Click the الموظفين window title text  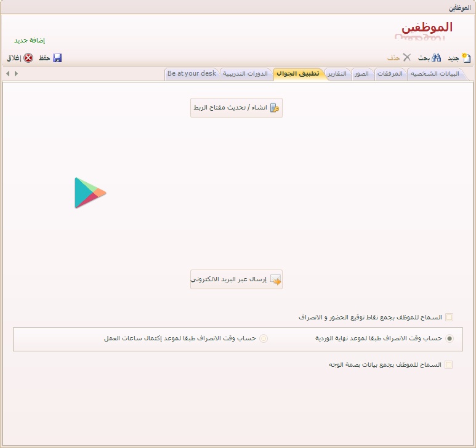(x=459, y=8)
